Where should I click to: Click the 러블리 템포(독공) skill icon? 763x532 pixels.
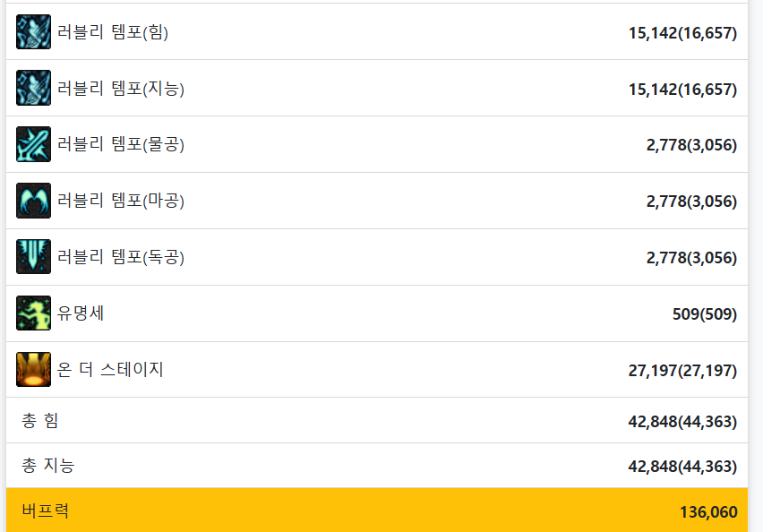(33, 257)
